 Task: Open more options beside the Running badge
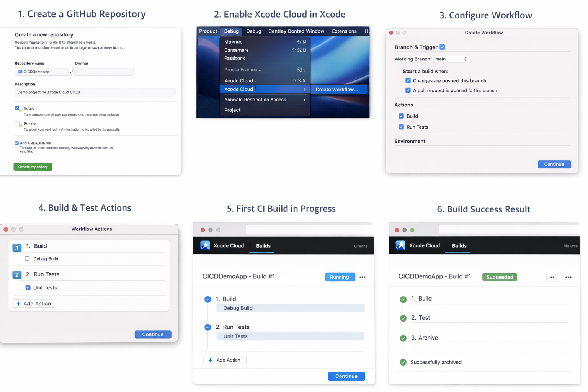click(x=363, y=277)
